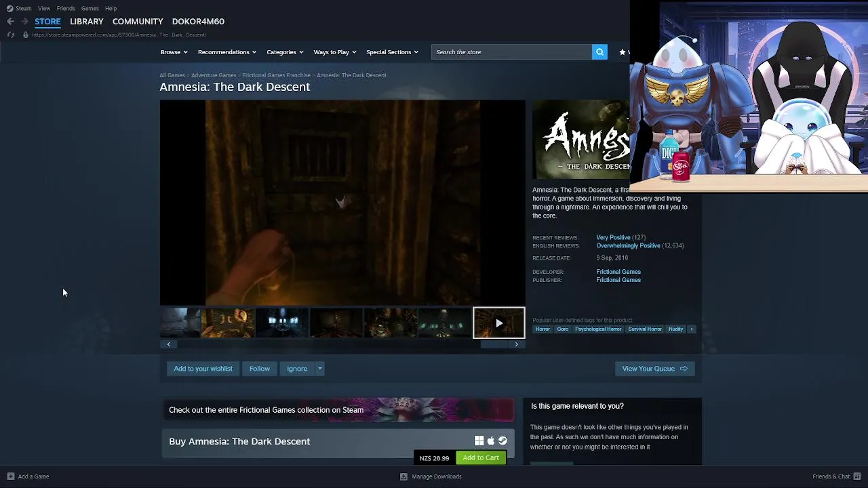Viewport: 868px width, 488px height.
Task: Click the SteamOS platform icon
Action: click(502, 441)
